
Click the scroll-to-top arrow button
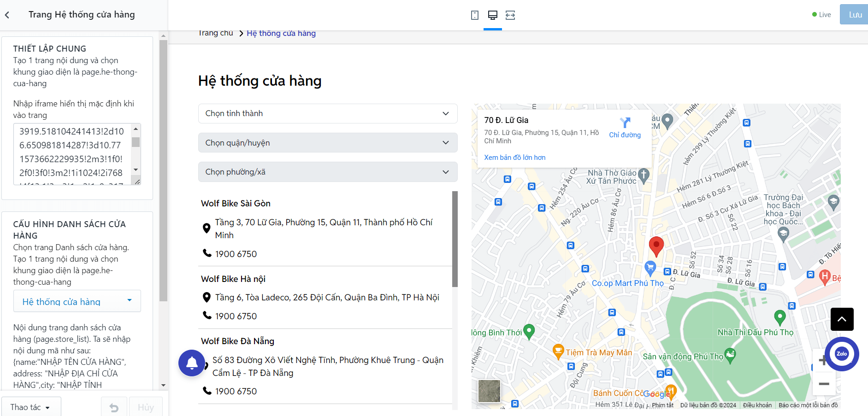842,319
